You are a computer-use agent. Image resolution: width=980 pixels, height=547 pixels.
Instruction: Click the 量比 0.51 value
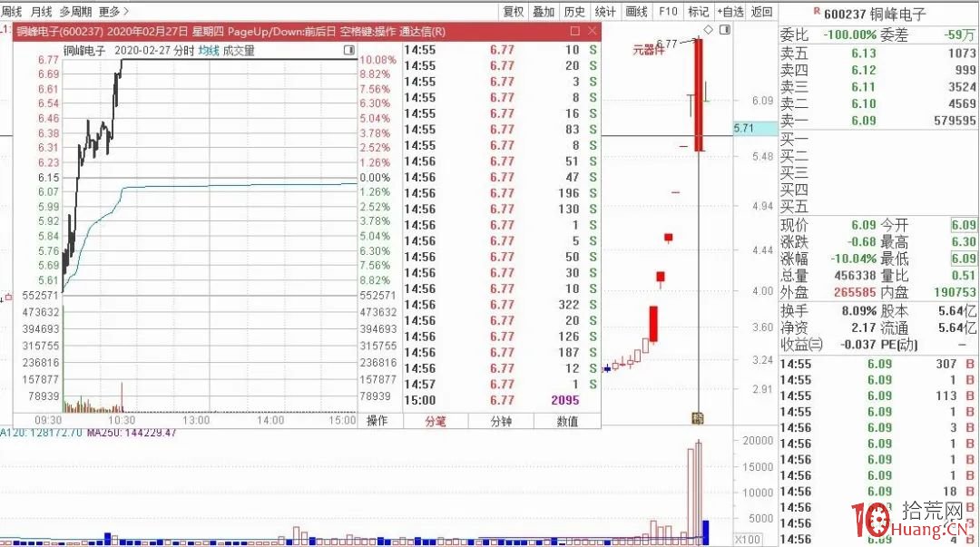963,276
